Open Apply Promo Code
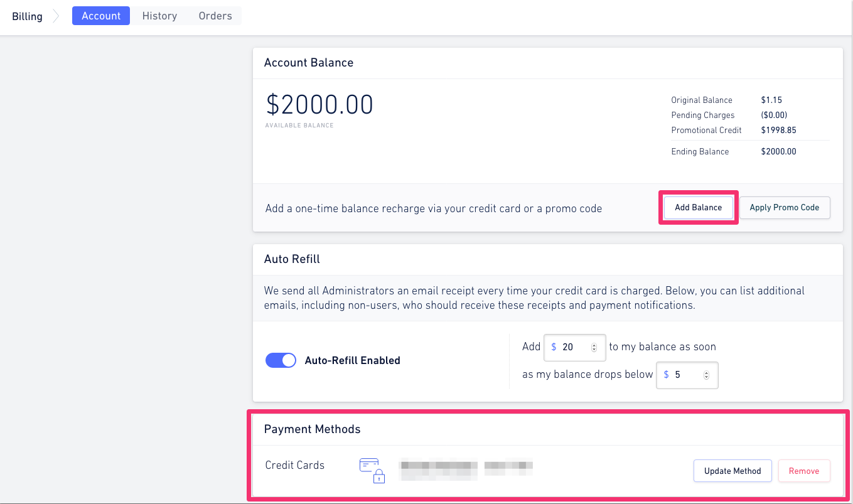 tap(785, 208)
